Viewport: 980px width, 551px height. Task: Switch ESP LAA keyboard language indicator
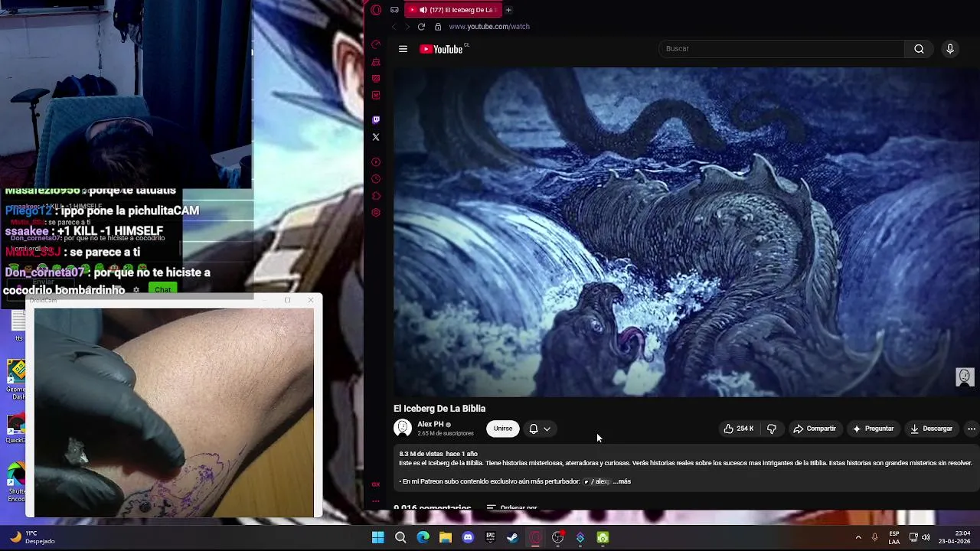894,537
